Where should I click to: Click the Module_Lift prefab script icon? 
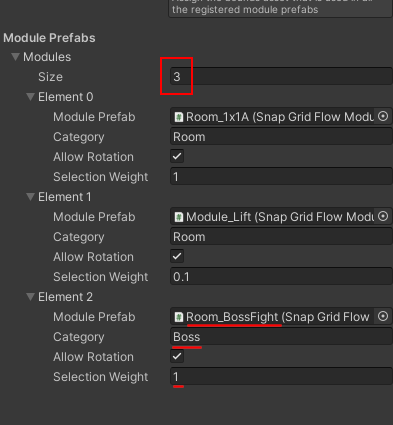(x=179, y=217)
